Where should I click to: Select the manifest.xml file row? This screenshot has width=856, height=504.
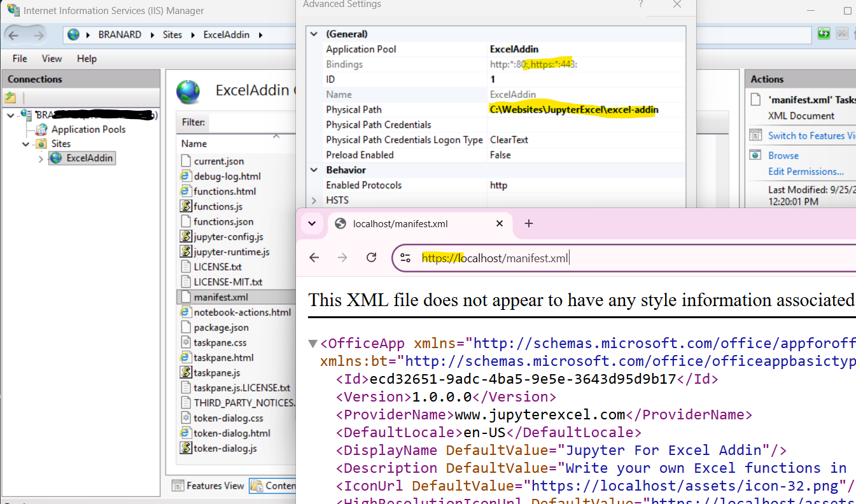(x=236, y=297)
